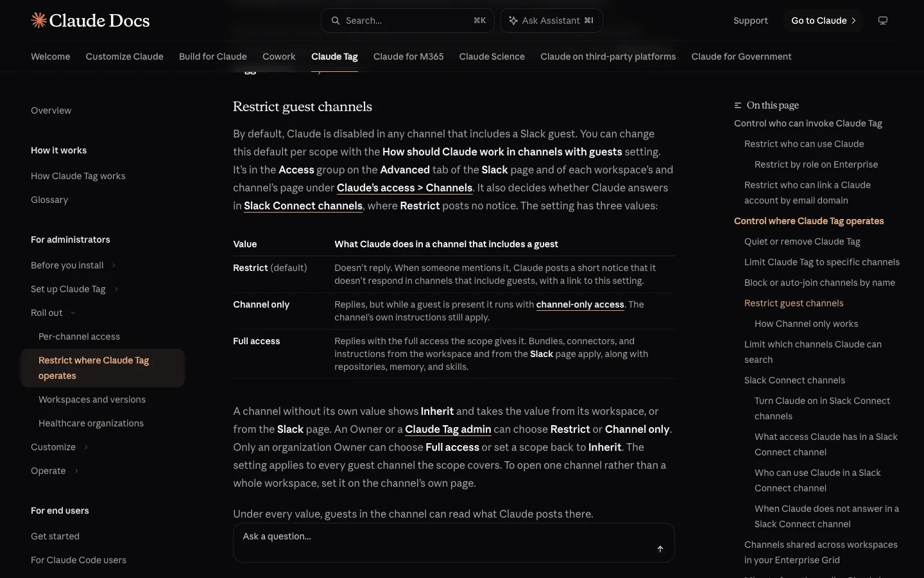Click the sparkle icon beside Ask Assistant
The height and width of the screenshot is (578, 924).
tap(513, 21)
